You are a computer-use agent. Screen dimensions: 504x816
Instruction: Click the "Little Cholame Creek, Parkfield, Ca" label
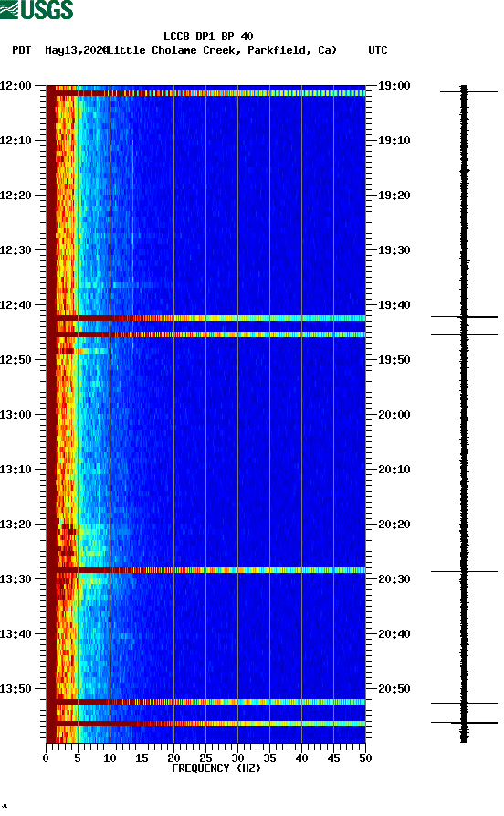coord(222,50)
